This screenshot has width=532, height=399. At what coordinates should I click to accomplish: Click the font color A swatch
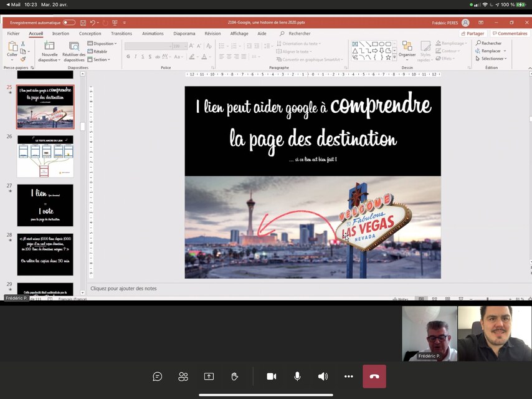[204, 57]
